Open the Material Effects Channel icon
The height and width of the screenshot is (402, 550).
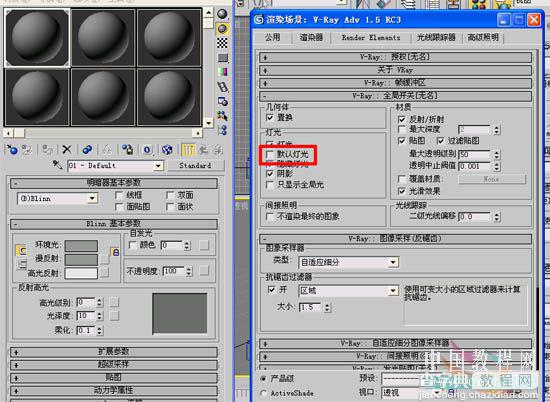[x=147, y=150]
